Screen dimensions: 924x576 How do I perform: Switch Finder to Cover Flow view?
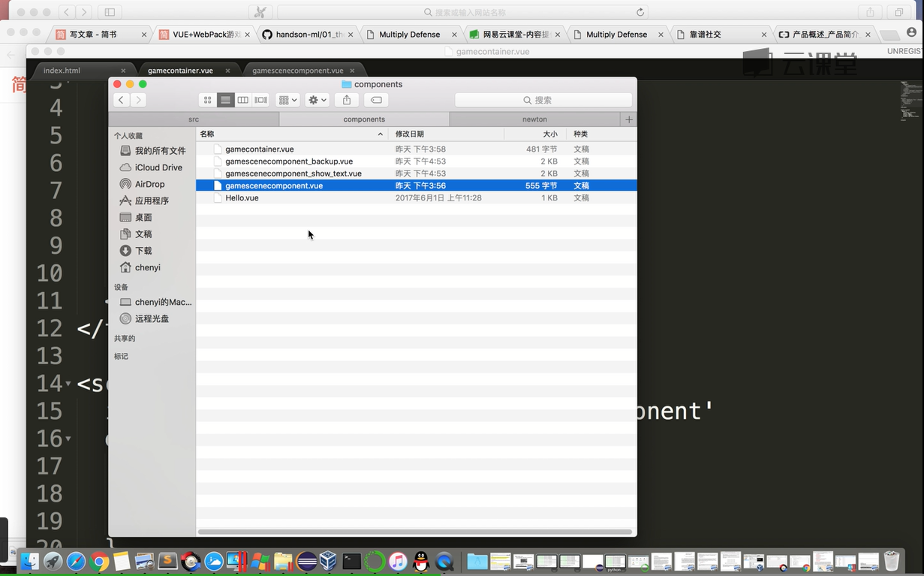tap(261, 100)
